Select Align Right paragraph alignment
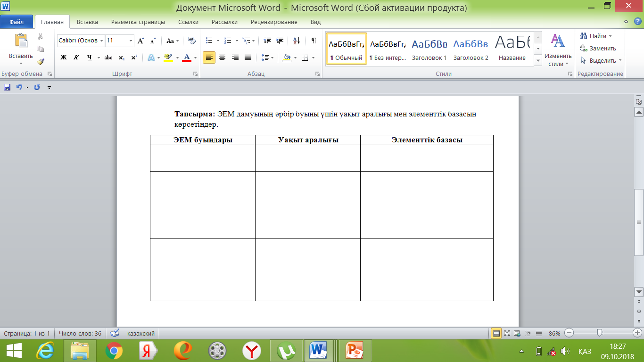This screenshot has height=362, width=644. pyautogui.click(x=235, y=58)
